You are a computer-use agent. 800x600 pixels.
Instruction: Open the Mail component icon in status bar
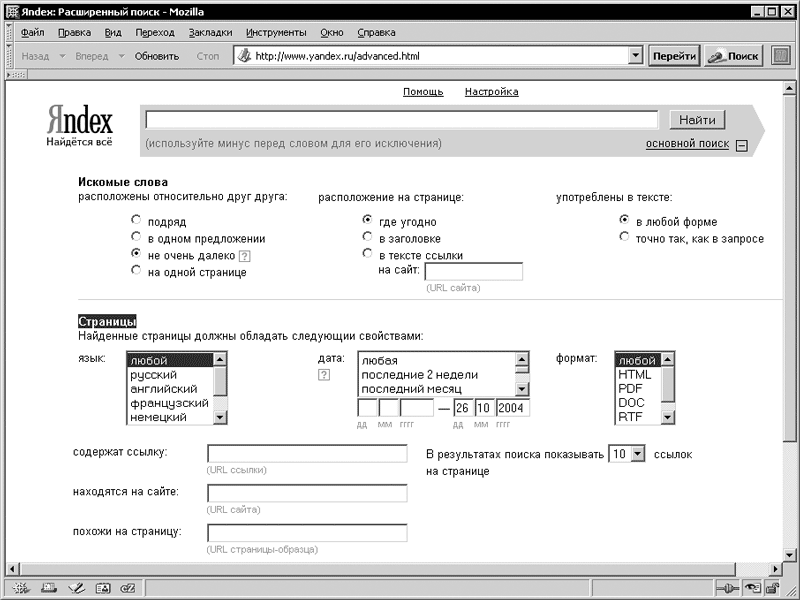48,588
